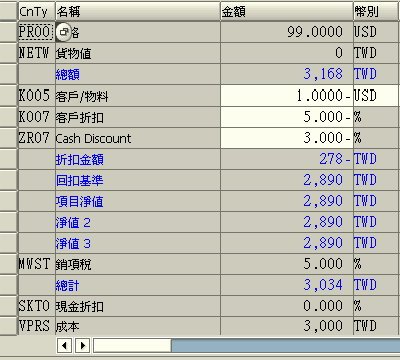Image resolution: width=400 pixels, height=360 pixels.
Task: Click the 客戶/物料 name cell
Action: tap(137, 96)
